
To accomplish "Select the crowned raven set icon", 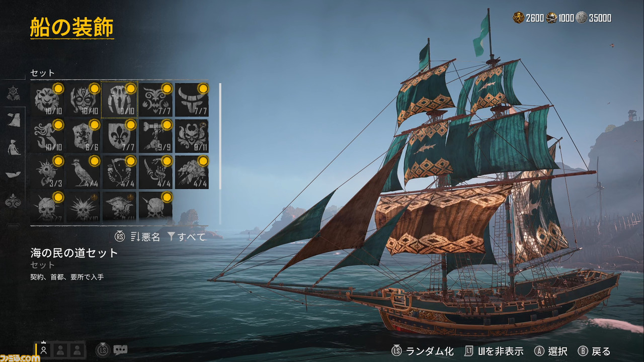I will (x=83, y=172).
